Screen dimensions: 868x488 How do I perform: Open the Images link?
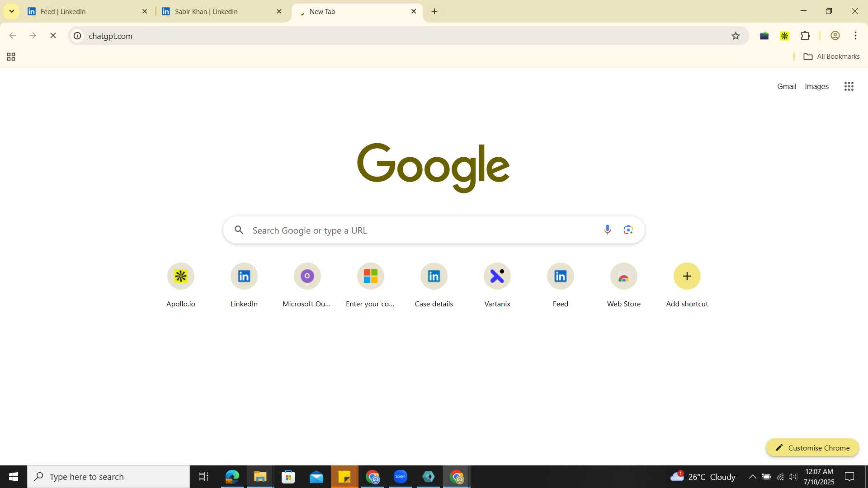pyautogui.click(x=816, y=86)
